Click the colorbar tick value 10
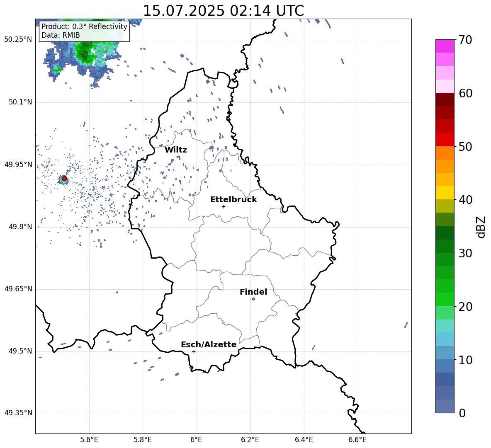The width and height of the screenshot is (491, 448). (465, 360)
